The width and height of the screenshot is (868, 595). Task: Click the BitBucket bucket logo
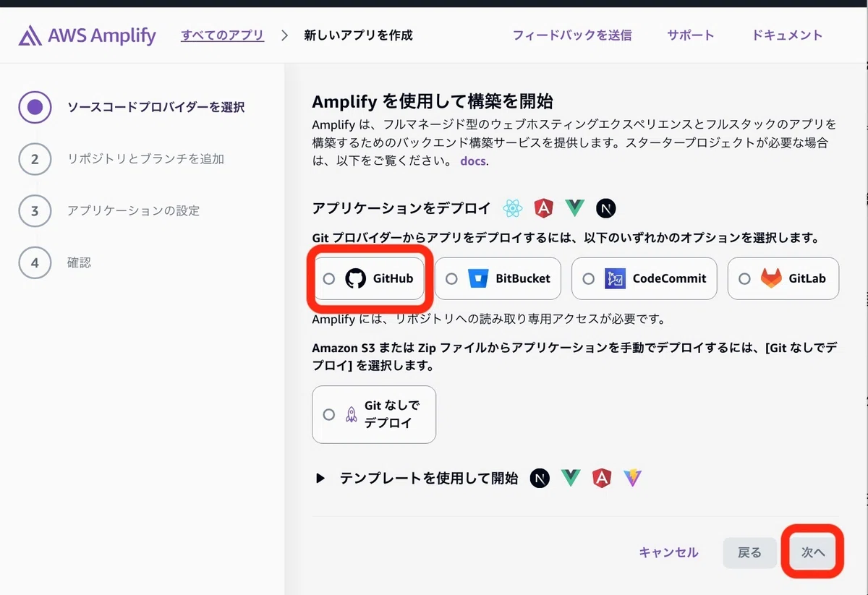tap(478, 278)
